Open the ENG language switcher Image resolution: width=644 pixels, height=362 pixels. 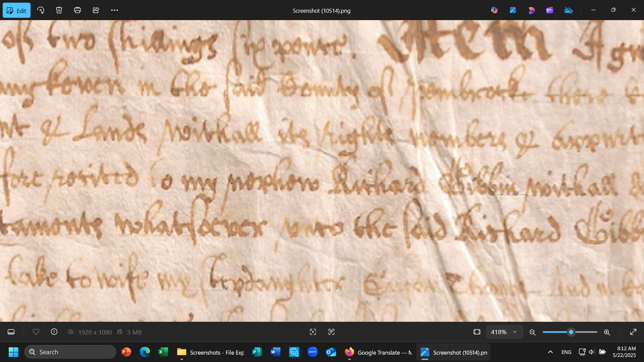(566, 352)
